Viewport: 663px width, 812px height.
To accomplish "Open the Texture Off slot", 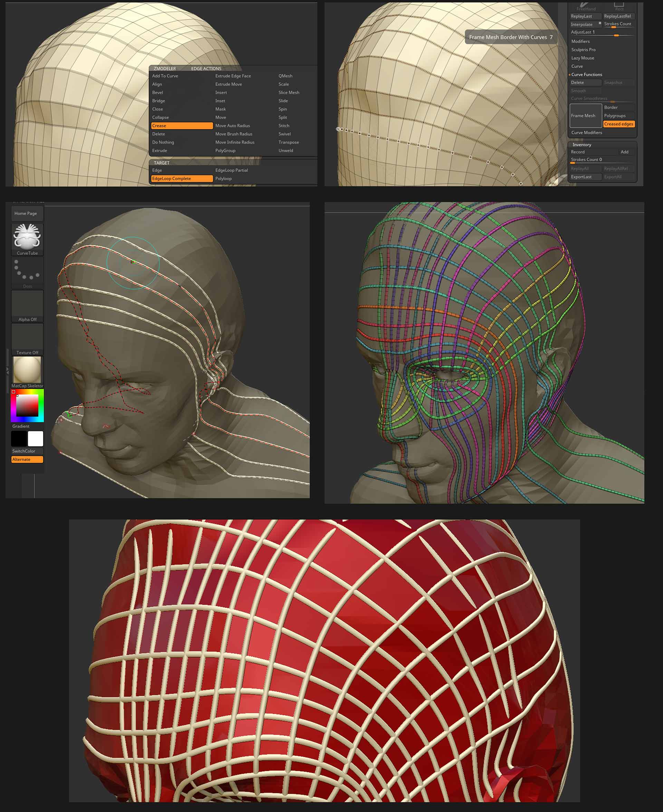I will tap(27, 339).
